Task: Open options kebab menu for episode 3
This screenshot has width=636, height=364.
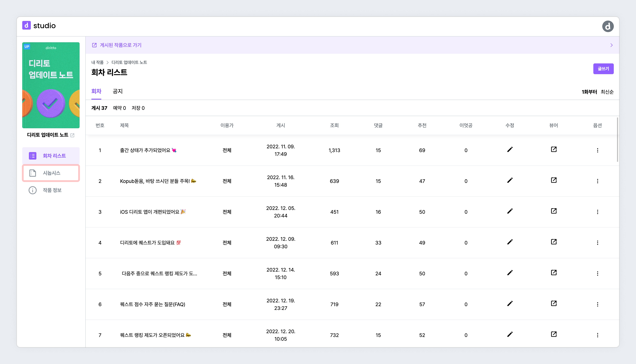Action: pyautogui.click(x=597, y=212)
